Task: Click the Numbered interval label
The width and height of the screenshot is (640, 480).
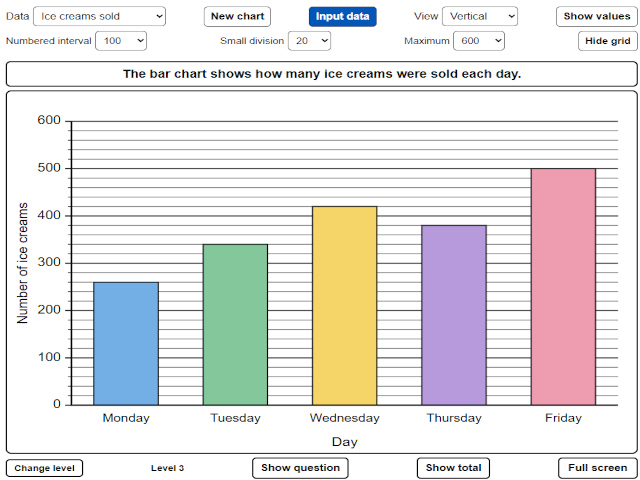Action: tap(49, 41)
